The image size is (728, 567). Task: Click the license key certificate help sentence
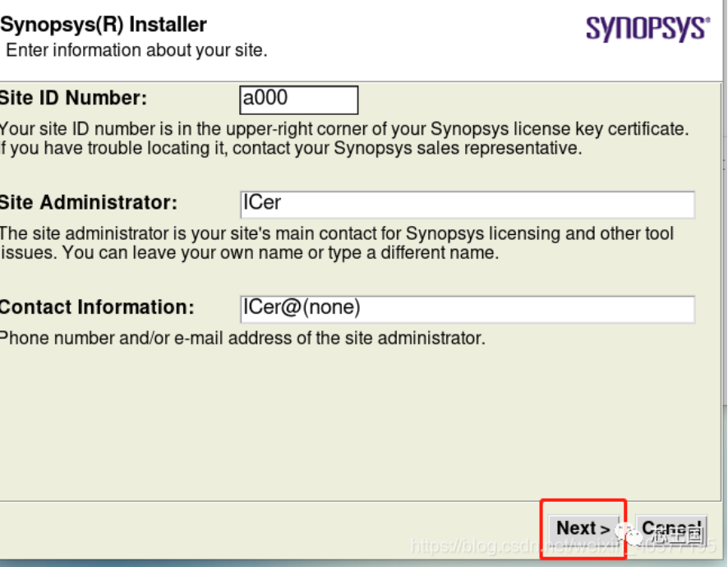[343, 129]
